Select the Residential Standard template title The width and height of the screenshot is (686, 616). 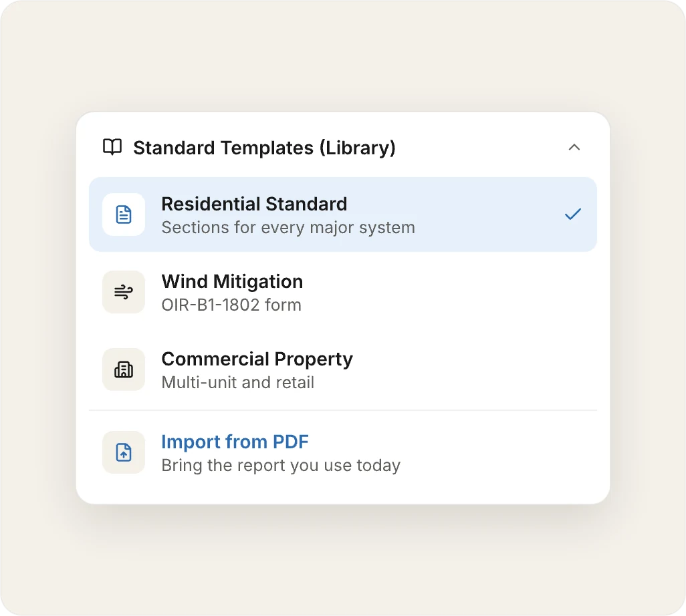tap(254, 204)
